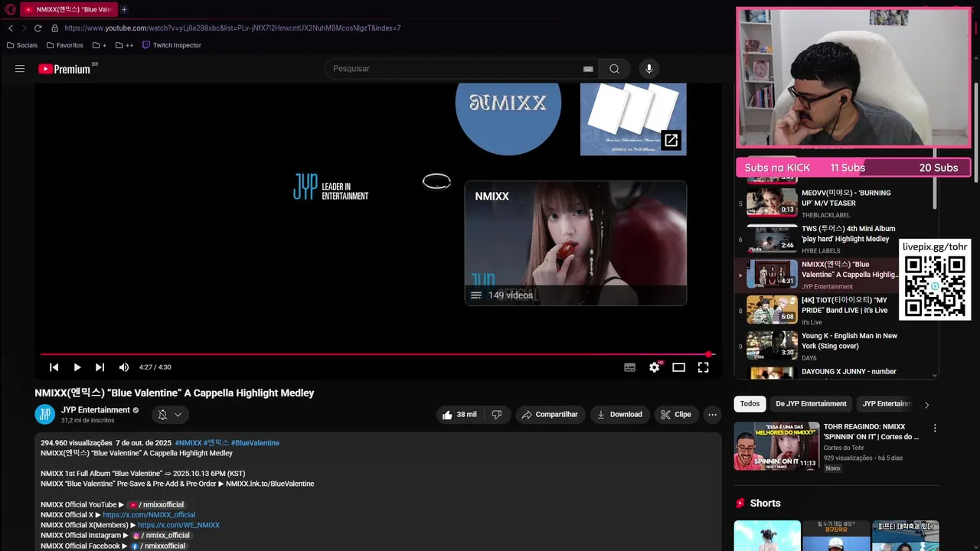Open the player settings gear
Viewport: 980px width, 551px height.
pos(654,367)
